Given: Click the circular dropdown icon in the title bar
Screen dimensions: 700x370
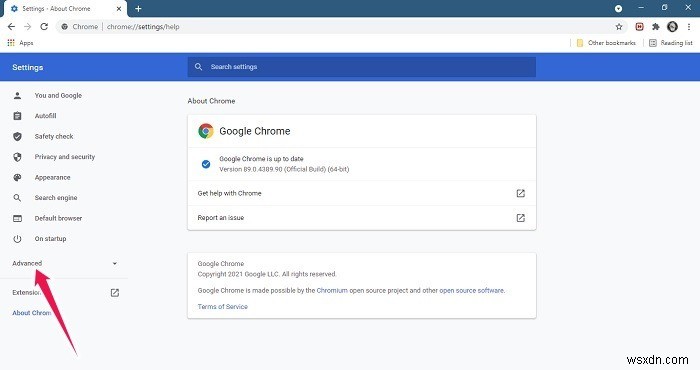Looking at the screenshot, I should click(x=618, y=8).
